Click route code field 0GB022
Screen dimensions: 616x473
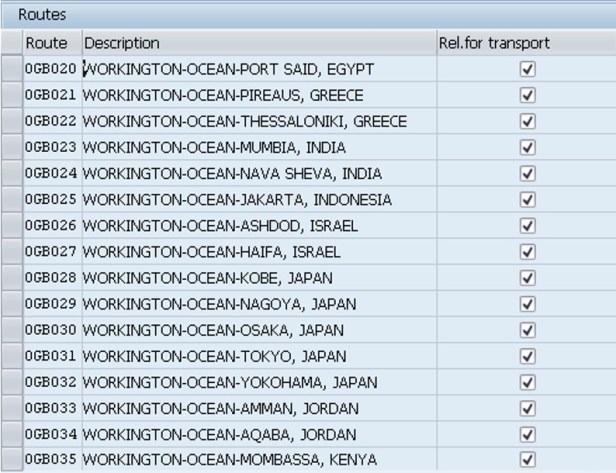(x=51, y=122)
